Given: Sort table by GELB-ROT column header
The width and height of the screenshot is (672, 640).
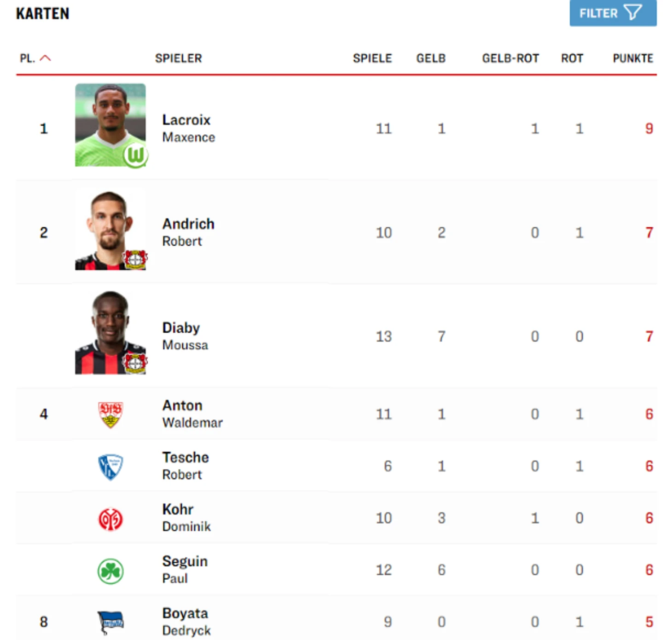Looking at the screenshot, I should 510,58.
